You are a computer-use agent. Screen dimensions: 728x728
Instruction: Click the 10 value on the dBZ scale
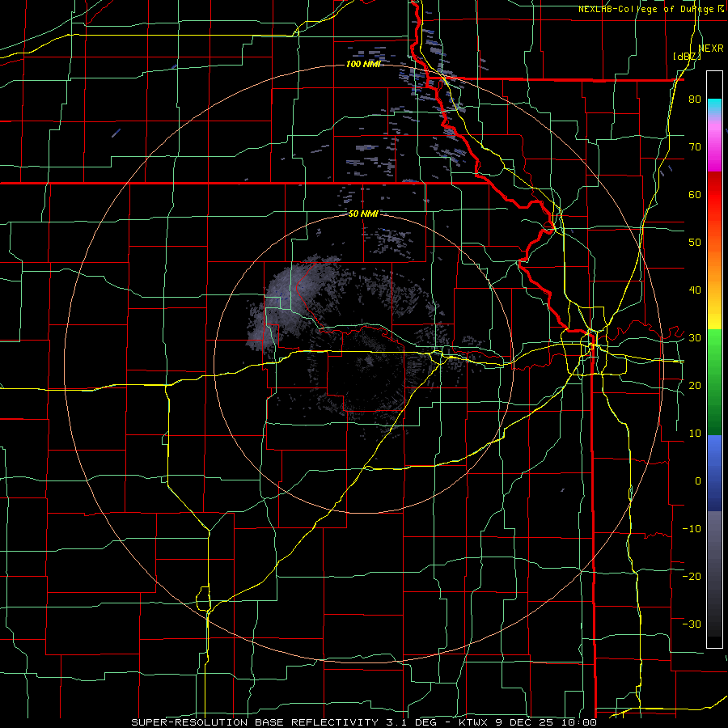coord(695,434)
